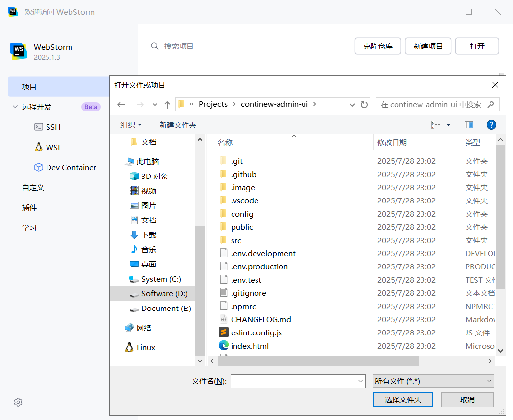The image size is (513, 420).
Task: Click the 新建项目 button
Action: pos(428,46)
